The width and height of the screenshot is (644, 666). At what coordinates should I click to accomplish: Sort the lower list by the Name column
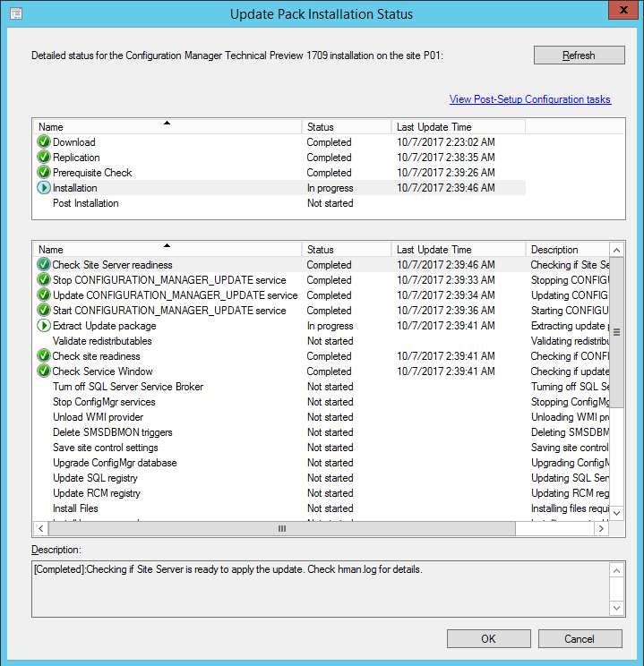[x=167, y=250]
